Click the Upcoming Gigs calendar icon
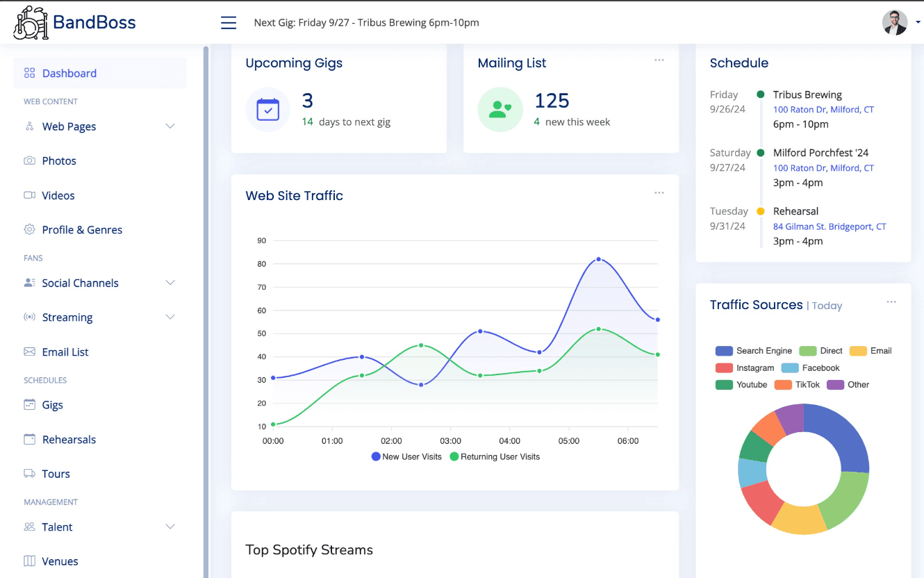The height and width of the screenshot is (578, 924). pos(268,110)
